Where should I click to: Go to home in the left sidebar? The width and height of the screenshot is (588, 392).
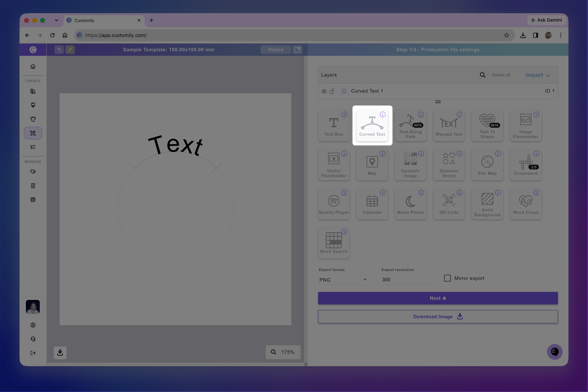pyautogui.click(x=33, y=66)
